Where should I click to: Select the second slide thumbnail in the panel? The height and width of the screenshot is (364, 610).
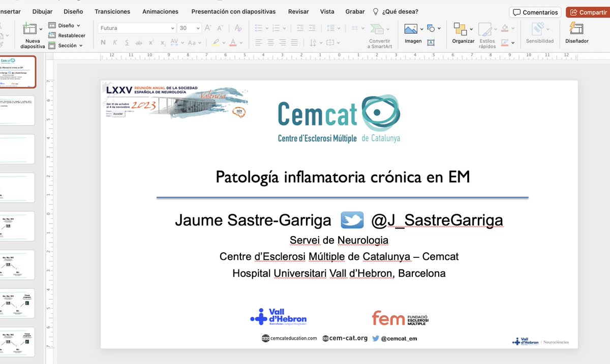point(17,110)
